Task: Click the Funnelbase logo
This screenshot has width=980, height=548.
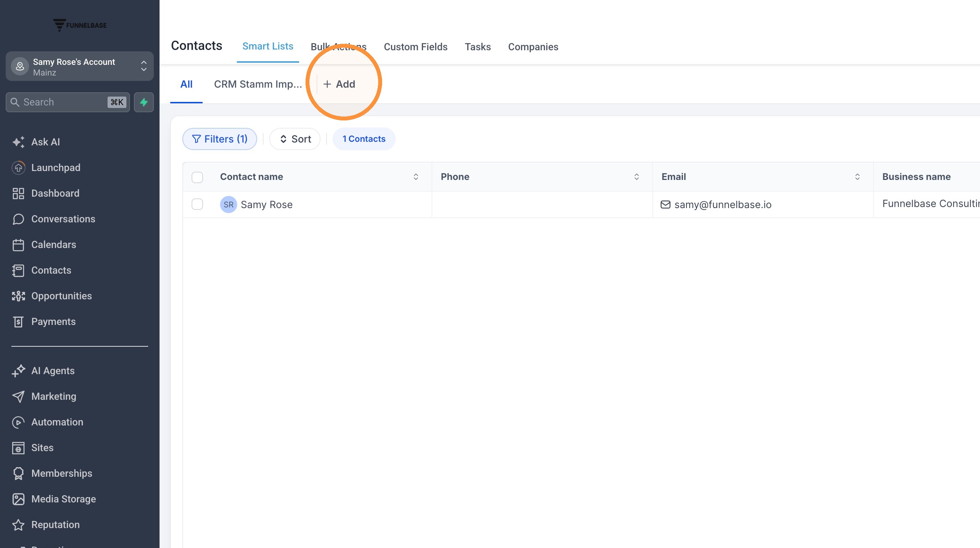Action: pos(80,25)
